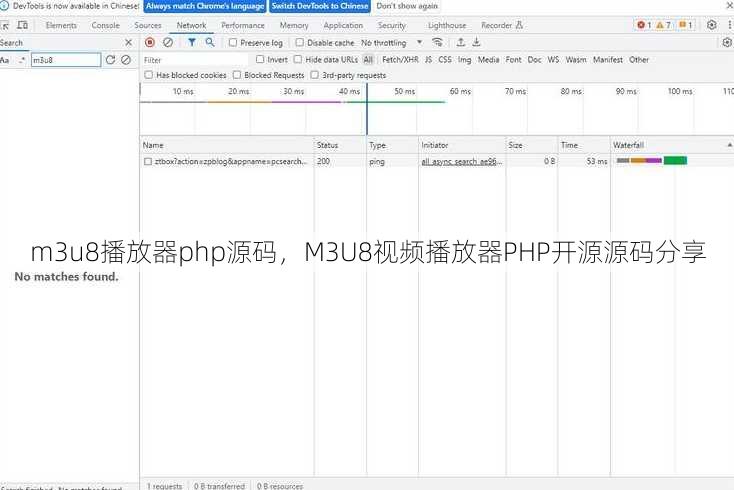Filter requests by Font type
734x490 pixels.
[x=513, y=59]
